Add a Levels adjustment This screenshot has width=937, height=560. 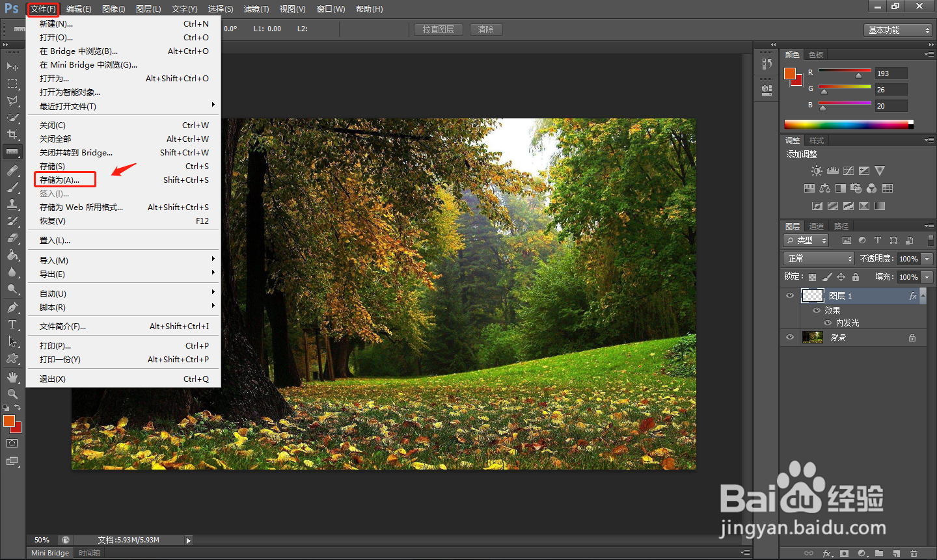[x=833, y=170]
